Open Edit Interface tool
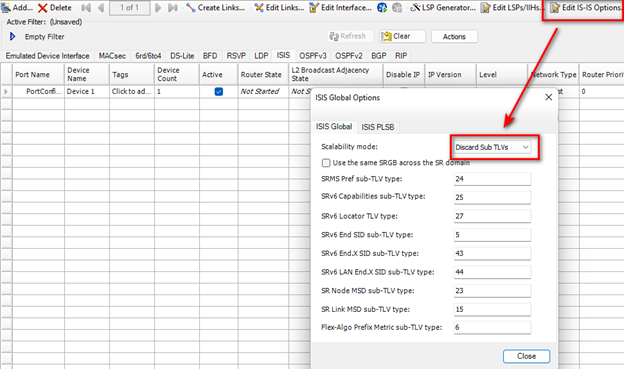Screen dimensions: 624x369 point(340,8)
